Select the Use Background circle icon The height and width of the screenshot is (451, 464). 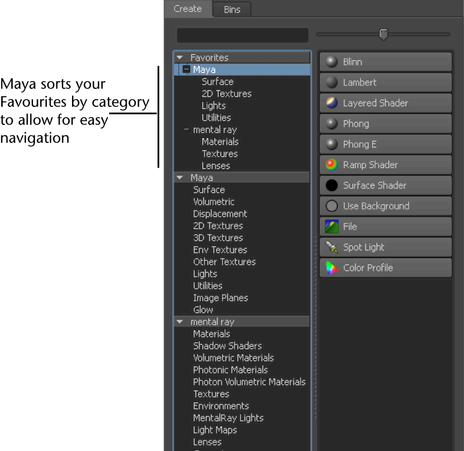[x=331, y=206]
